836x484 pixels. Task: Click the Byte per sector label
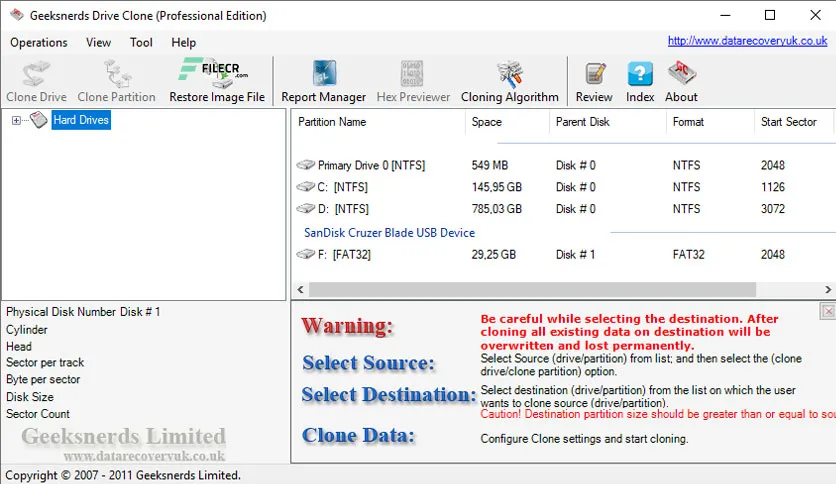[x=43, y=380]
